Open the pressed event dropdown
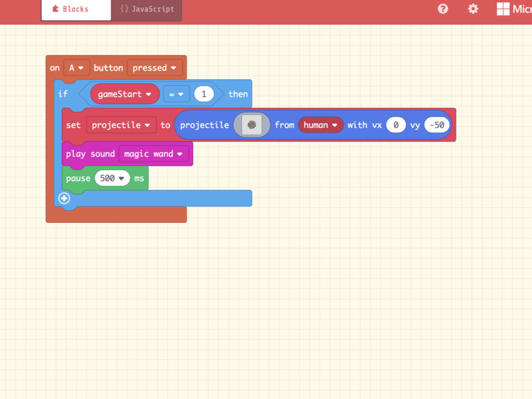This screenshot has width=532, height=399. [x=154, y=68]
